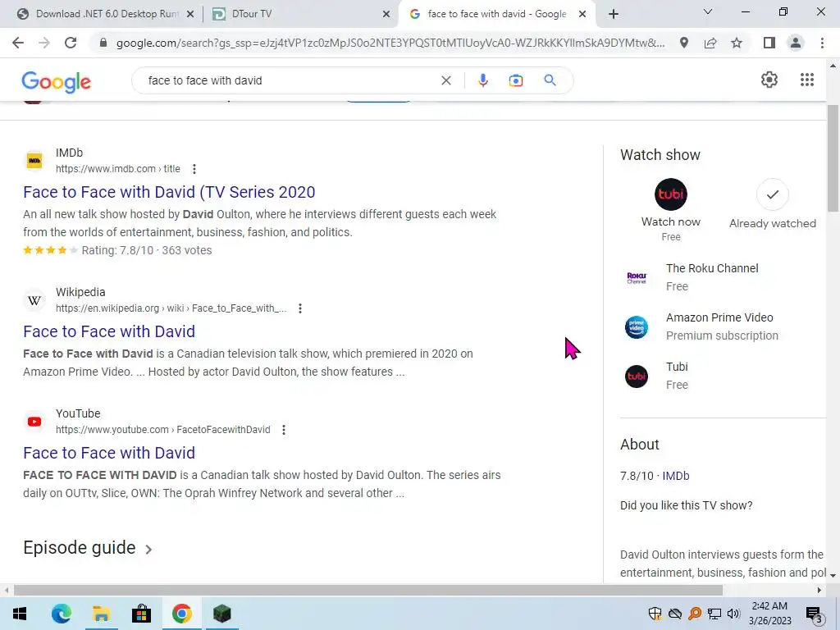This screenshot has height=630, width=840.
Task: Open YouTube Face to Face with David result
Action: 109,453
